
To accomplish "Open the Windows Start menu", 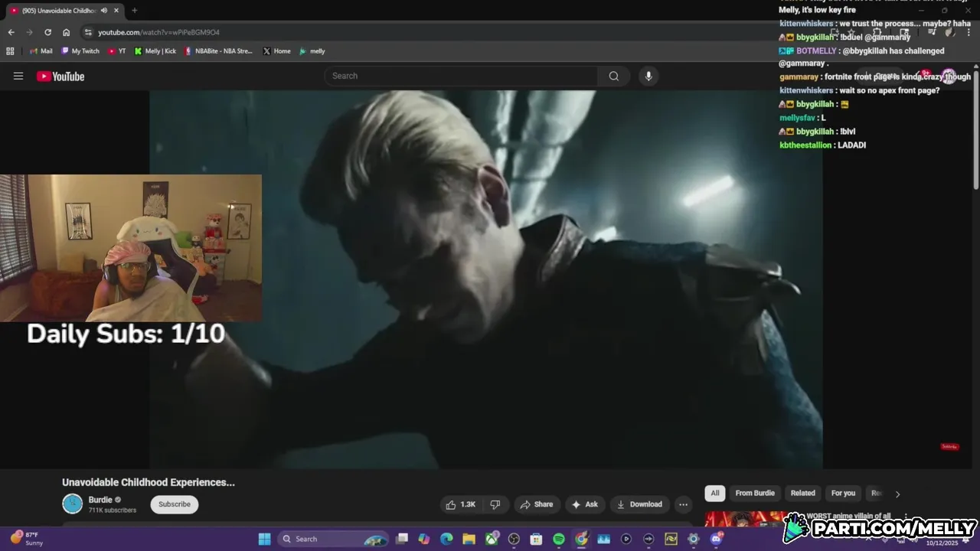I will click(264, 539).
